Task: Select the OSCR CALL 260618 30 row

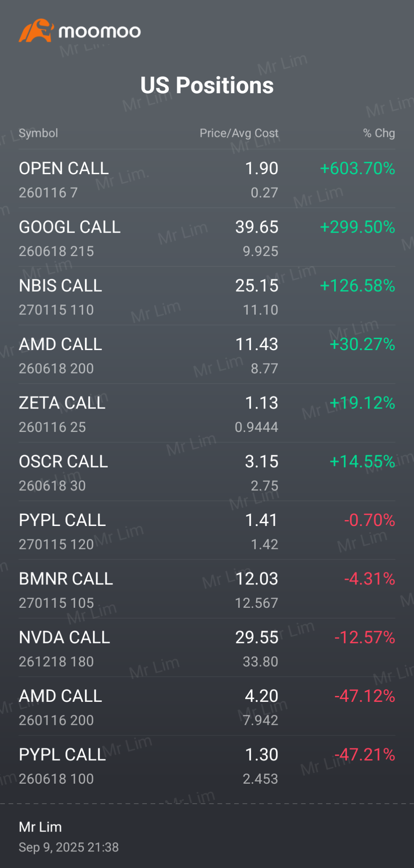Action: click(x=63, y=472)
